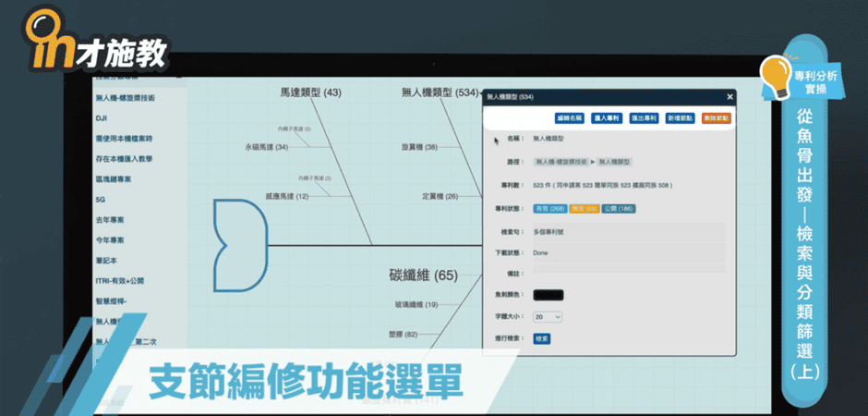Select the 馬達類型 (43) branch node
The image size is (868, 416).
click(310, 92)
